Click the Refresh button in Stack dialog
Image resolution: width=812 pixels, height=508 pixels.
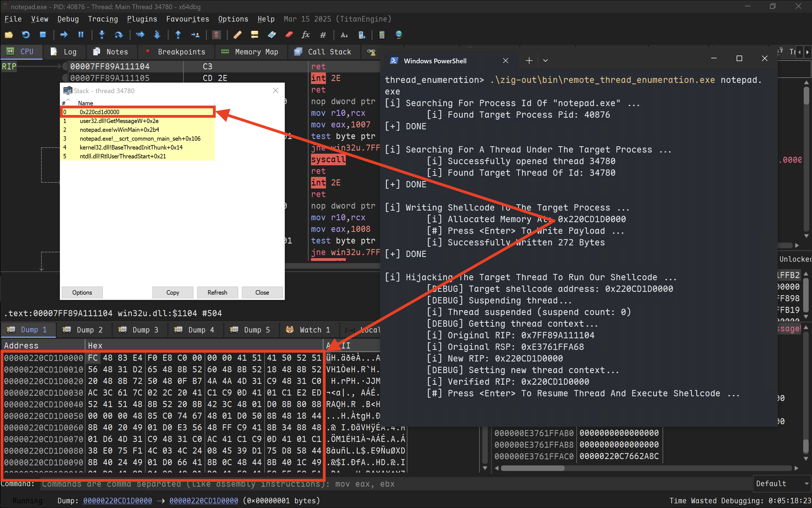pyautogui.click(x=217, y=292)
